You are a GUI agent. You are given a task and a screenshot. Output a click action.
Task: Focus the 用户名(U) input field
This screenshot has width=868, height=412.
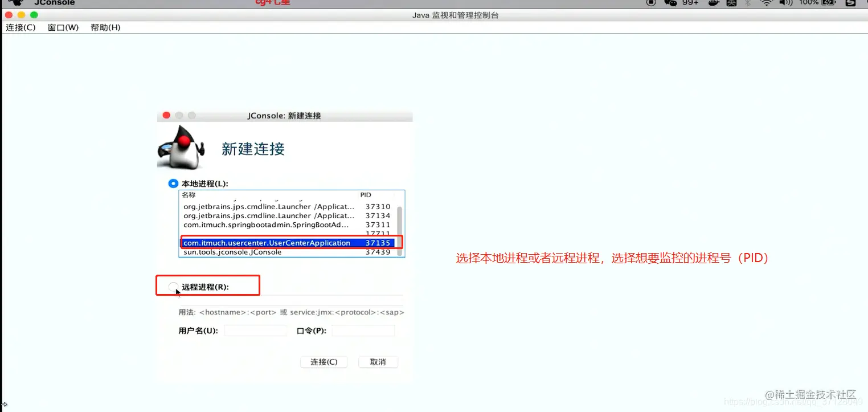[255, 331]
